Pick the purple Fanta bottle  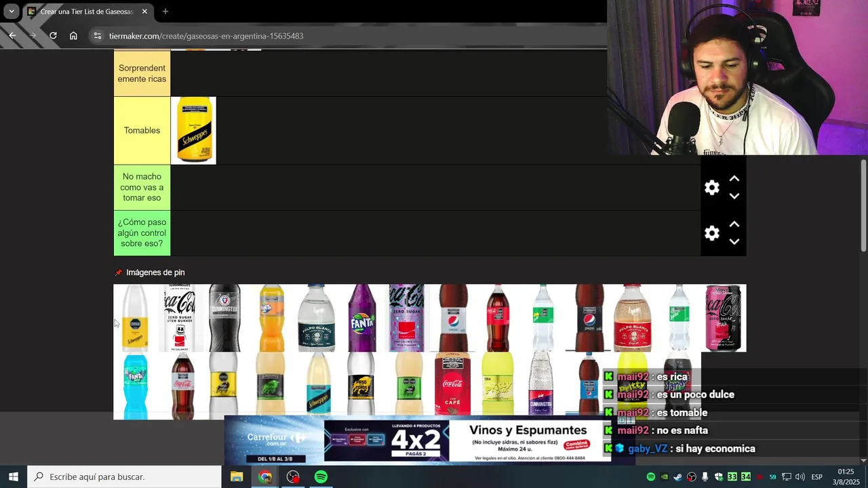tap(361, 318)
